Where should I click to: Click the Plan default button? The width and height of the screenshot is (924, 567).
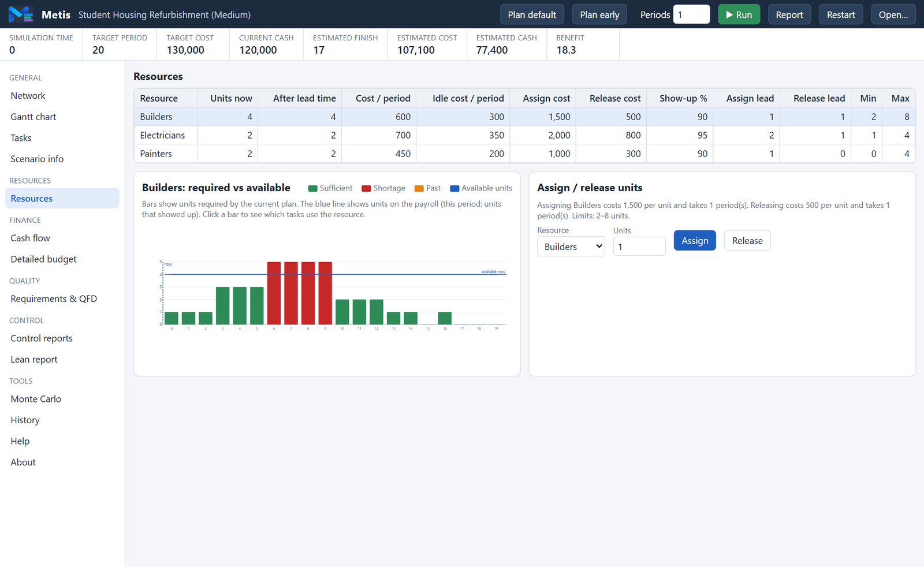pos(532,14)
